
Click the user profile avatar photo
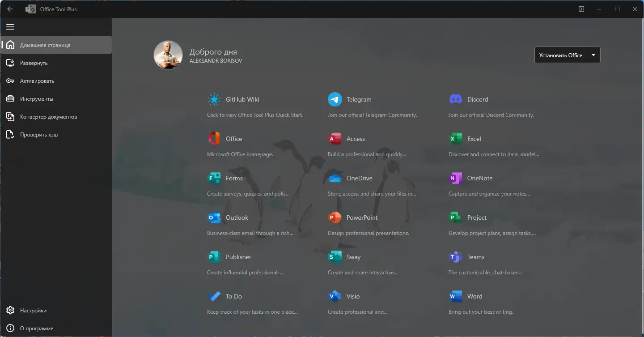pyautogui.click(x=168, y=55)
